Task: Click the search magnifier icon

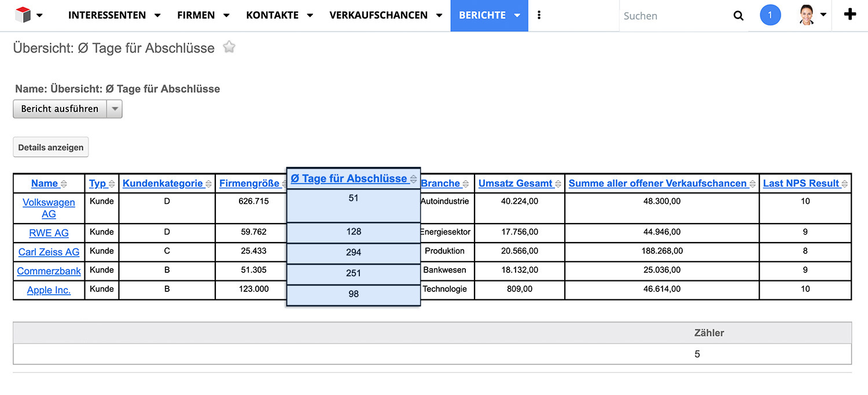Action: pyautogui.click(x=738, y=16)
